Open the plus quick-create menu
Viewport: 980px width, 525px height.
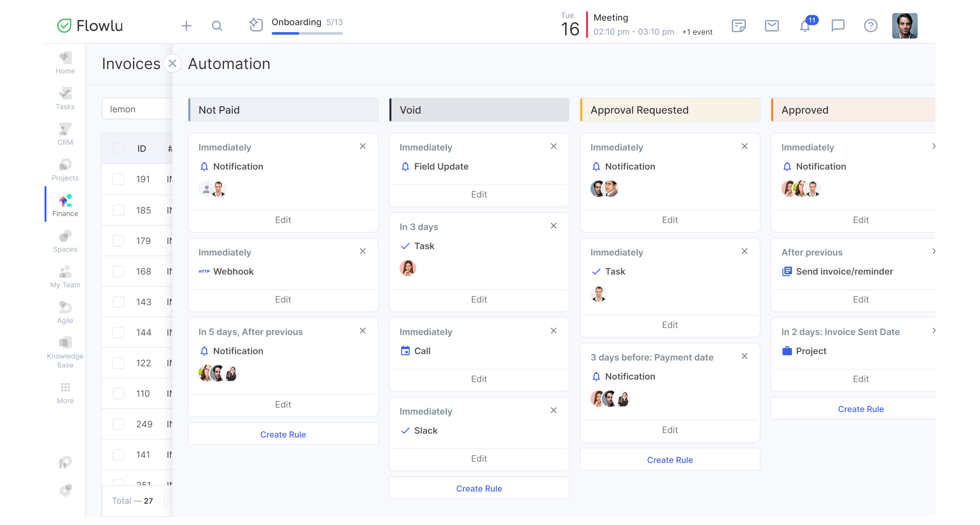[186, 26]
